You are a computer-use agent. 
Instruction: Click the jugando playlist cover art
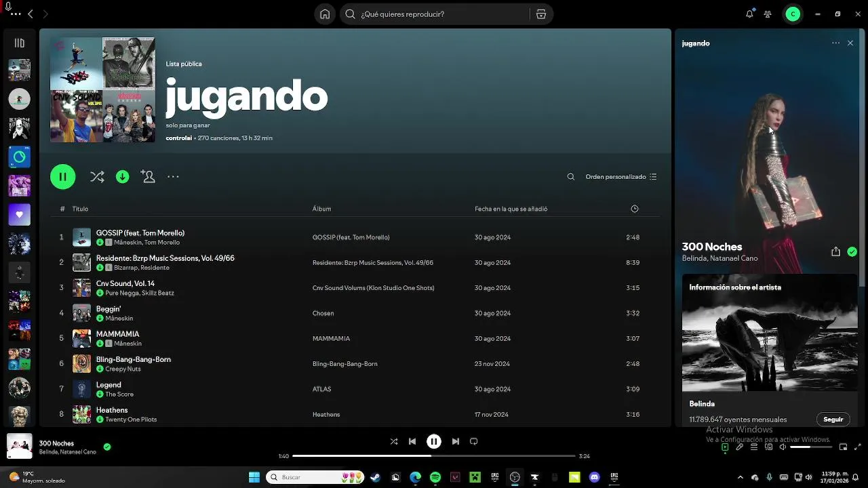(102, 89)
